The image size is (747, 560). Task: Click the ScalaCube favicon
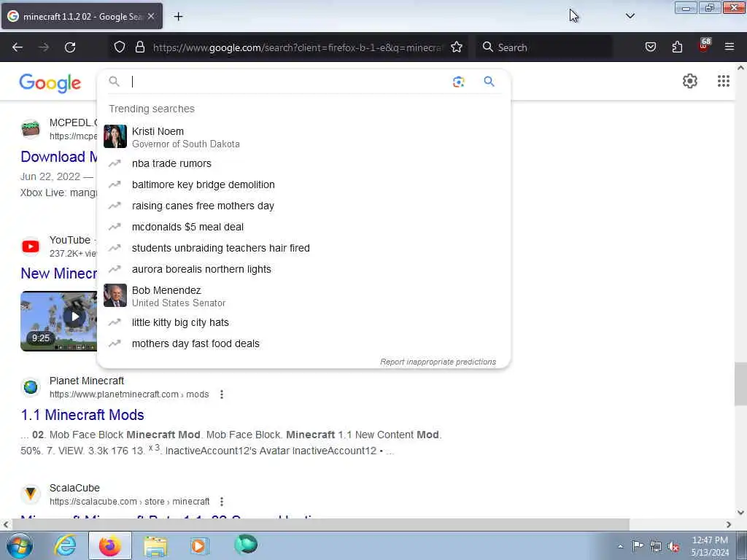(31, 494)
